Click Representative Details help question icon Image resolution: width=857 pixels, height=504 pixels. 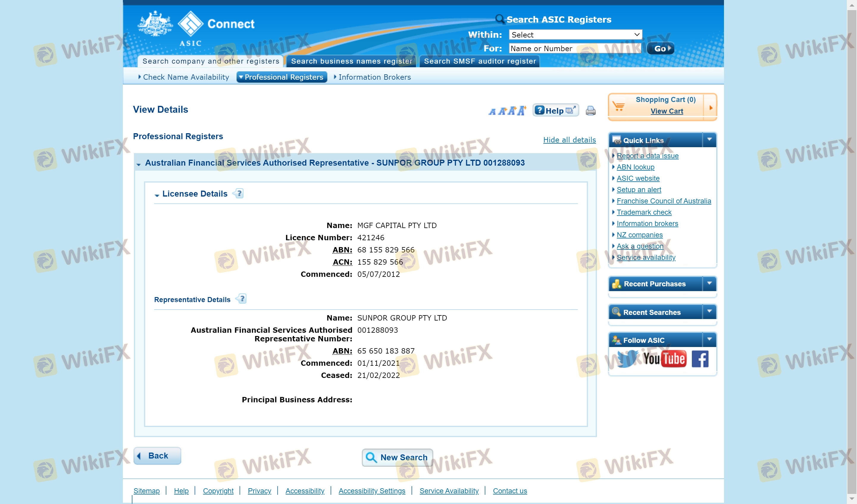click(242, 299)
